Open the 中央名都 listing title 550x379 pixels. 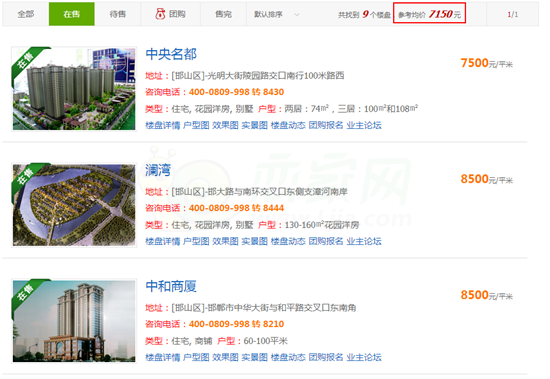(171, 54)
